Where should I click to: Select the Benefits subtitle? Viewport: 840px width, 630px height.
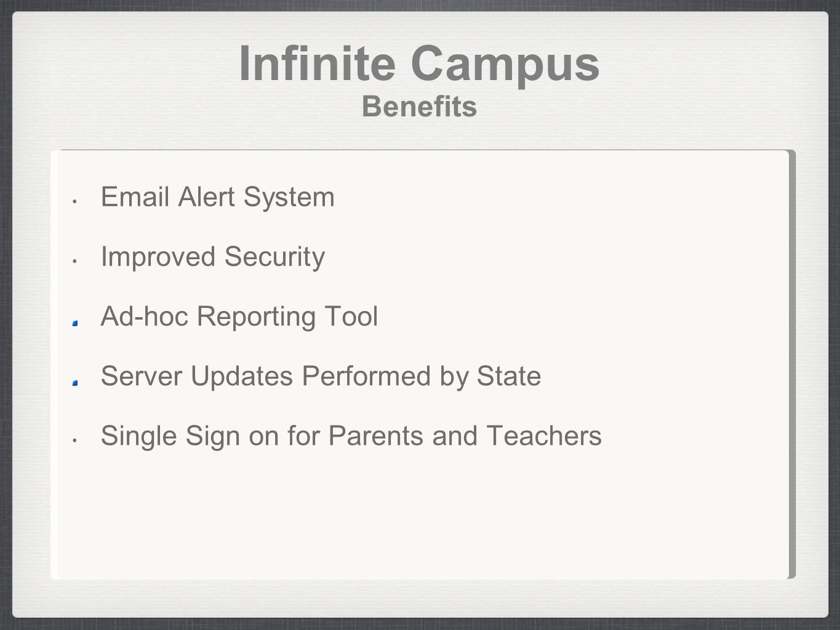coord(419,107)
